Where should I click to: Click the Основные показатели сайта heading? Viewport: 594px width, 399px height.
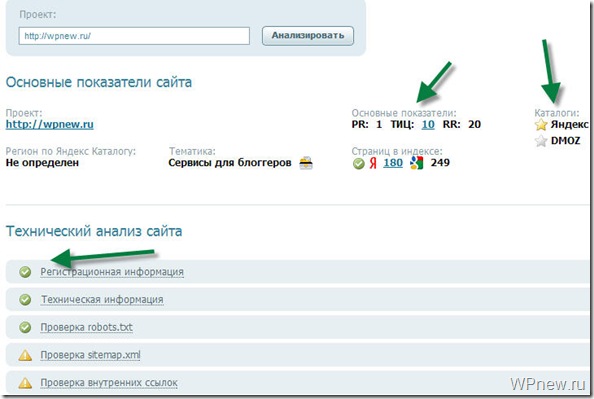click(99, 82)
